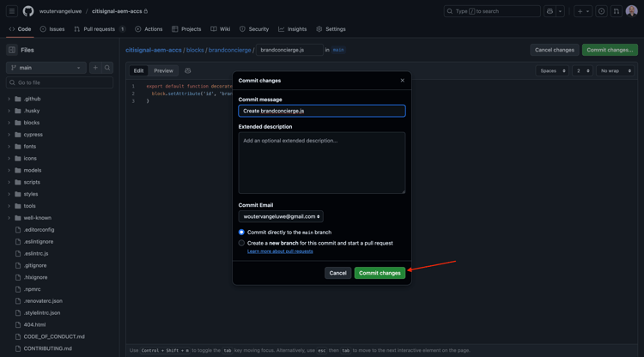Viewport: 644px width, 357px height.
Task: Expand the models folder
Action: 9,170
